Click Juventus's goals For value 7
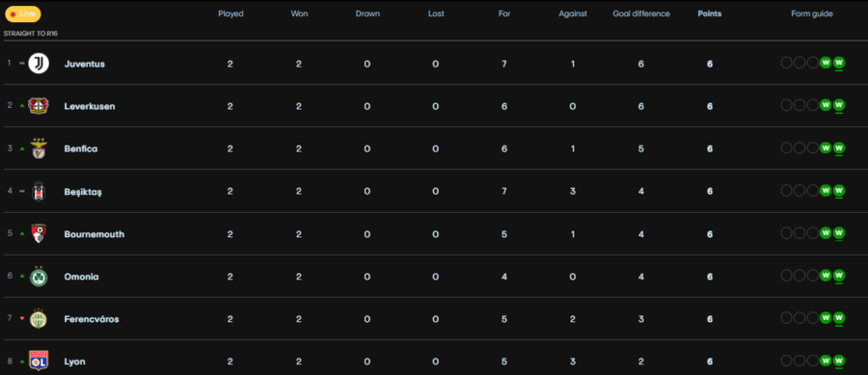The height and width of the screenshot is (375, 868). click(x=503, y=64)
